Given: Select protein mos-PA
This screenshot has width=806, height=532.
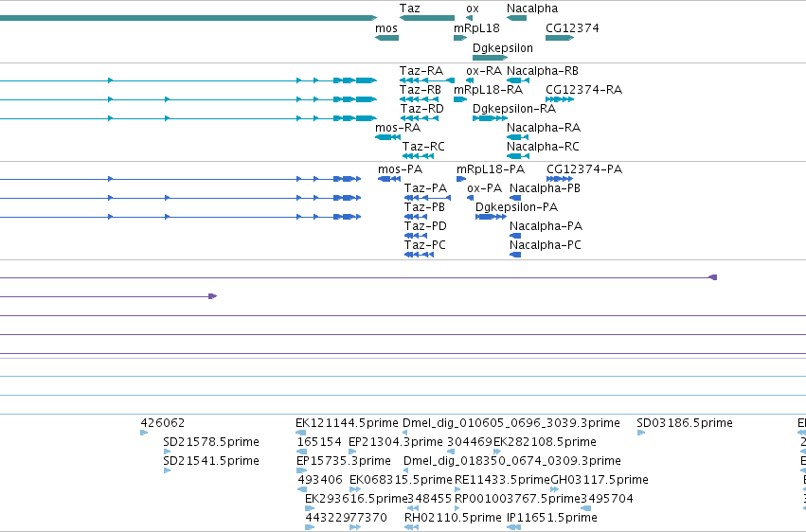Looking at the screenshot, I should [x=400, y=169].
